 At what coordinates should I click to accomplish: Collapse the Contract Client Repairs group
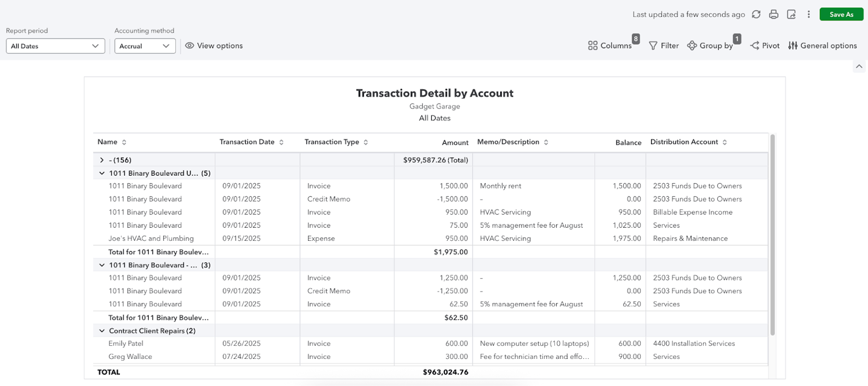tap(102, 330)
